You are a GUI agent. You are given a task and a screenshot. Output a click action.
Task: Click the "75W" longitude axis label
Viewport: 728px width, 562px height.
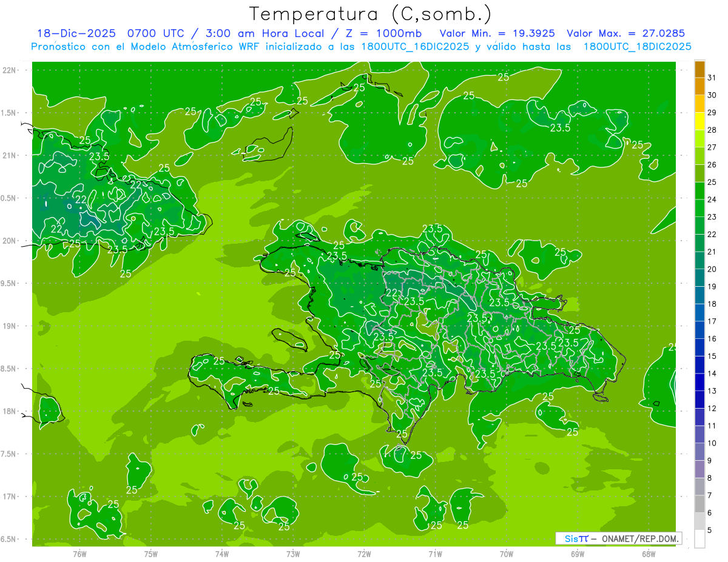(x=151, y=554)
